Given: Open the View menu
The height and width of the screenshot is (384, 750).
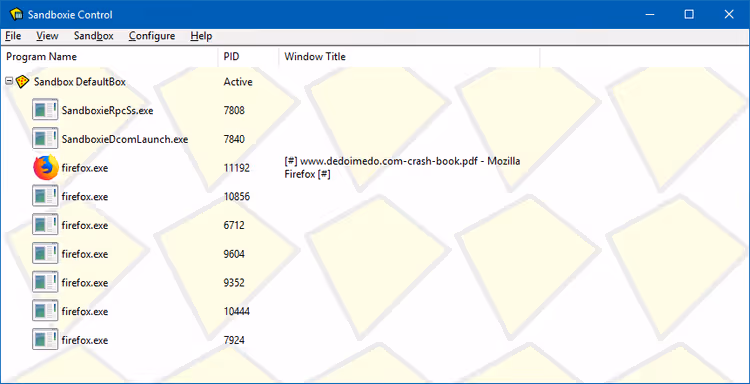Looking at the screenshot, I should [x=47, y=36].
